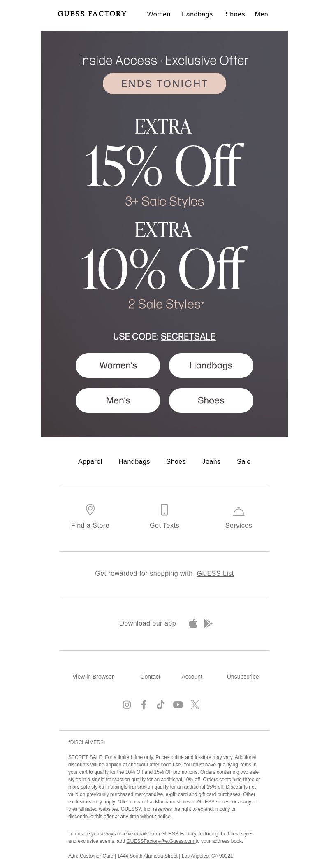This screenshot has width=329, height=868.
Task: Click the Find a Store pin icon
Action: [x=90, y=510]
